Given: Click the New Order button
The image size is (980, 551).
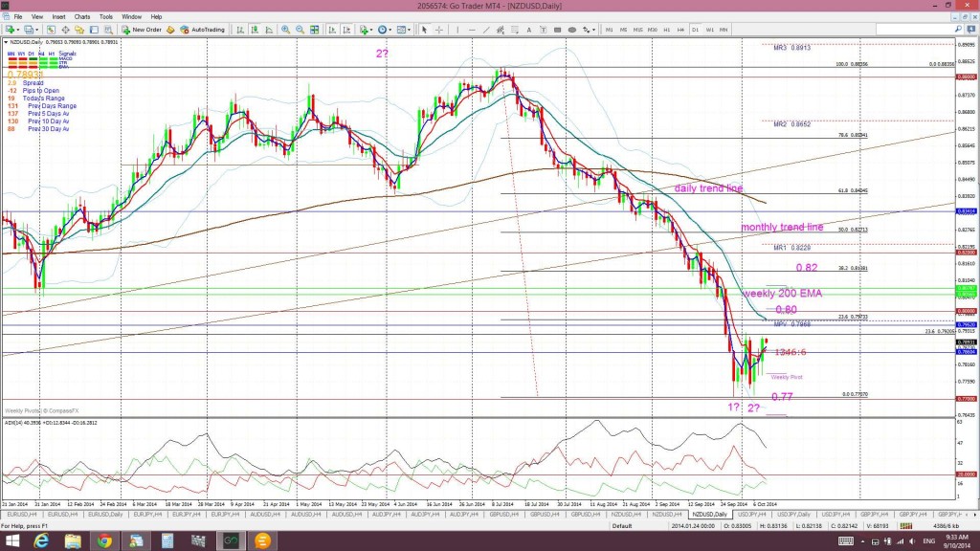Looking at the screenshot, I should [x=142, y=30].
